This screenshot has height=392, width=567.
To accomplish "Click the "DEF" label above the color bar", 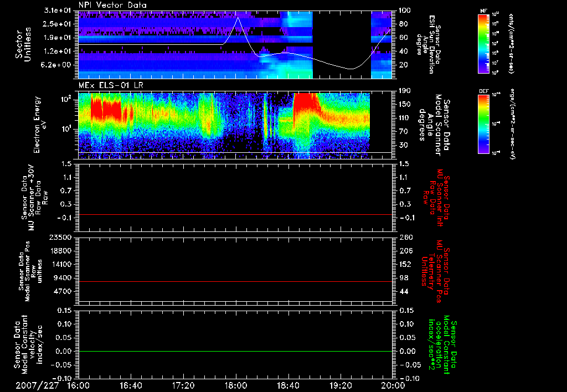I will click(483, 91).
